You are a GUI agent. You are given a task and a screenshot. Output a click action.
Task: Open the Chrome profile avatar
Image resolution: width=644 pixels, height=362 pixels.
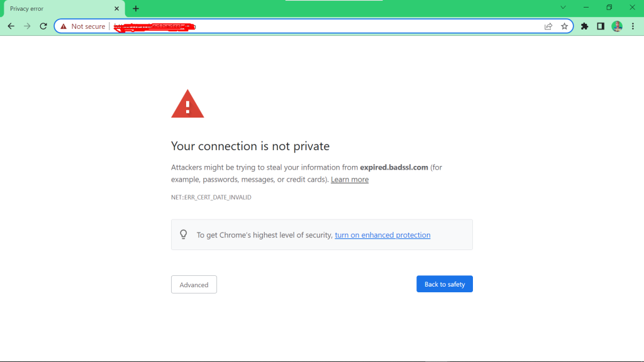click(617, 26)
